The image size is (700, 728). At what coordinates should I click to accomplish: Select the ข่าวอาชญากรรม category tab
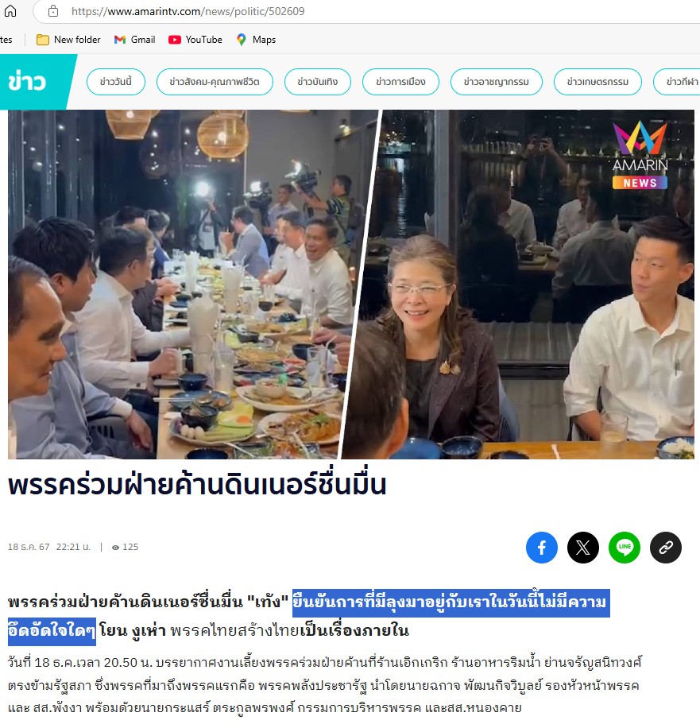[497, 82]
